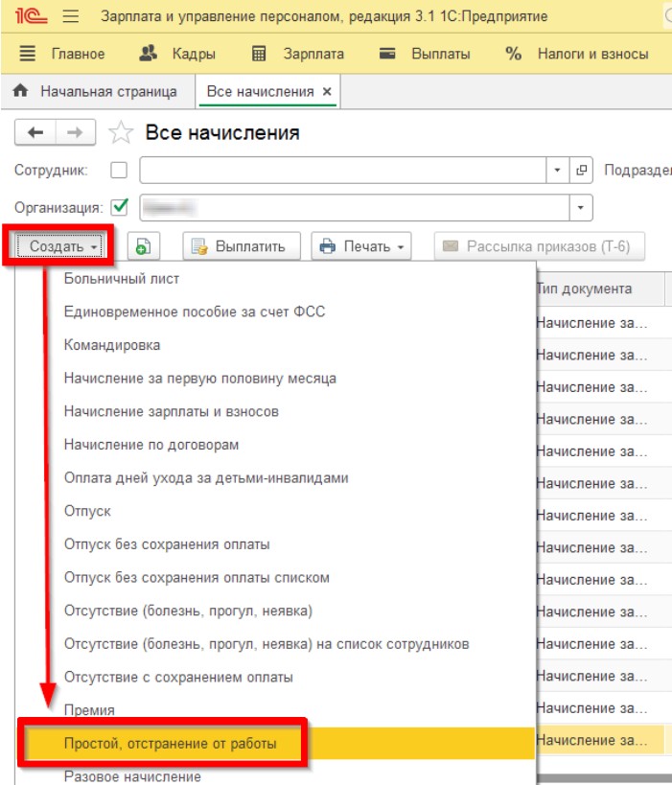Uncheck the Организация filter checkbox
Image resolution: width=672 pixels, height=785 pixels.
coord(119,207)
